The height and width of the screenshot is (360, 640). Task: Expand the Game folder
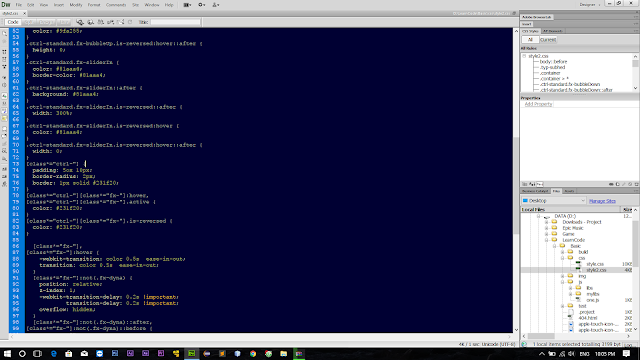(547, 234)
